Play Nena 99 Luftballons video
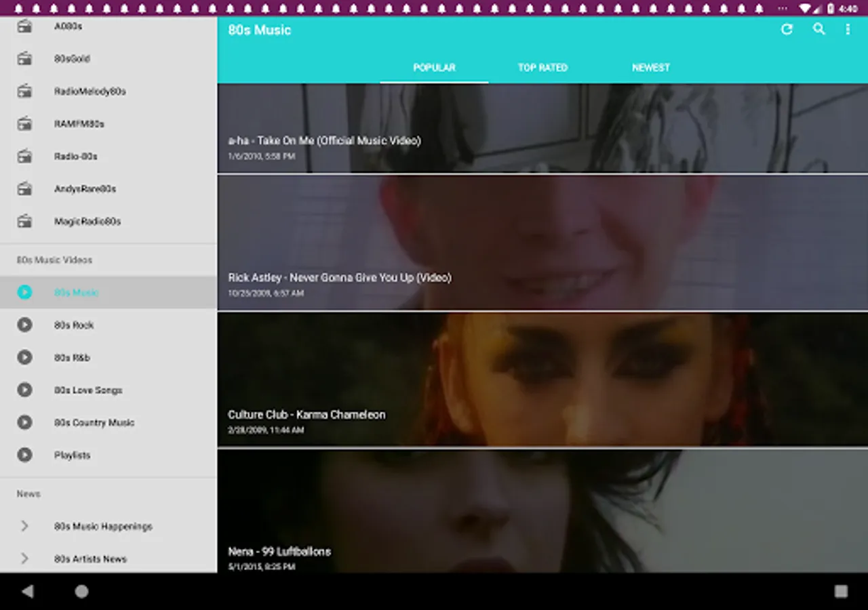The width and height of the screenshot is (868, 610). coord(542,510)
